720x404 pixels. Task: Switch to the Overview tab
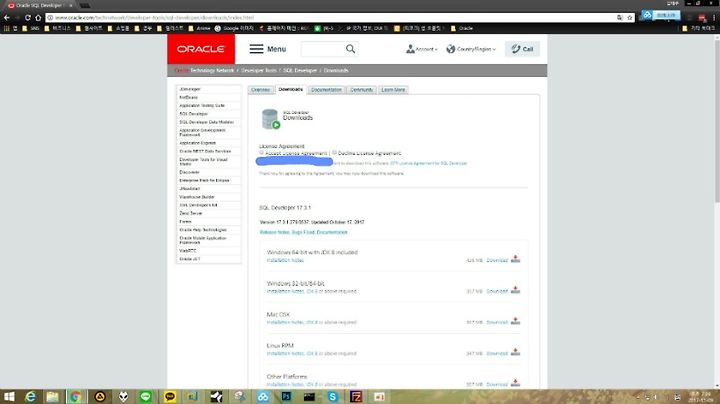coord(260,90)
